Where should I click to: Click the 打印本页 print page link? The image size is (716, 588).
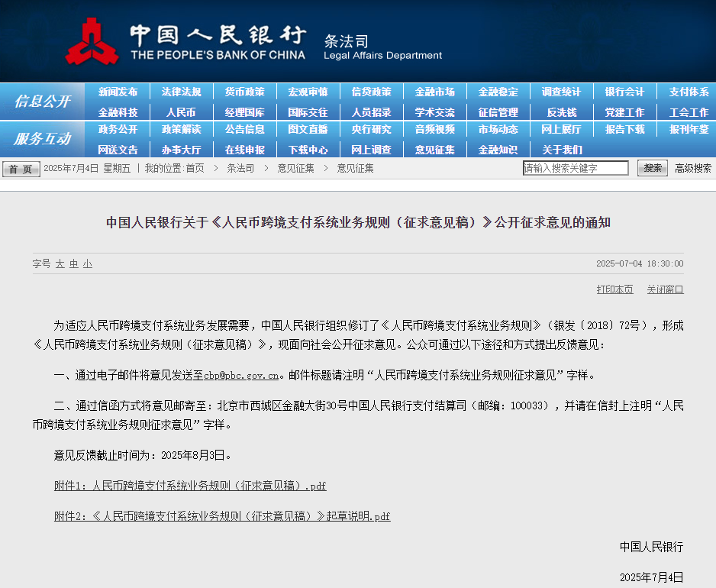pos(614,289)
